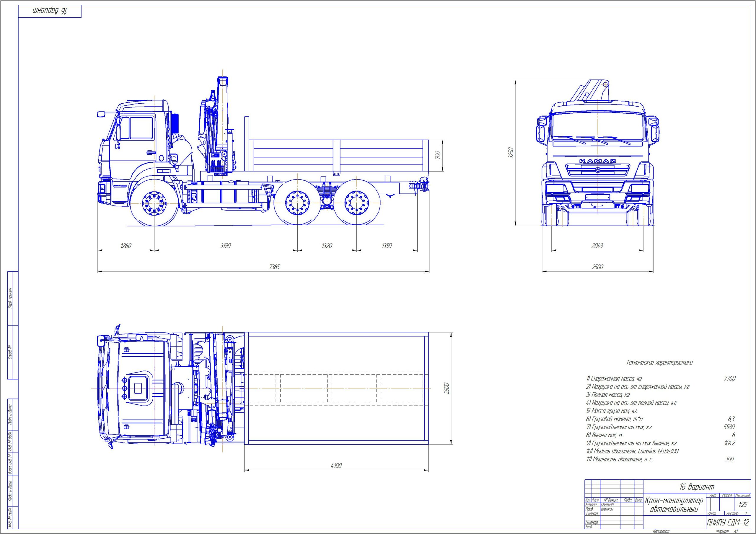Click the 3250 overall height dimension
This screenshot has height=534, width=756.
pos(511,153)
